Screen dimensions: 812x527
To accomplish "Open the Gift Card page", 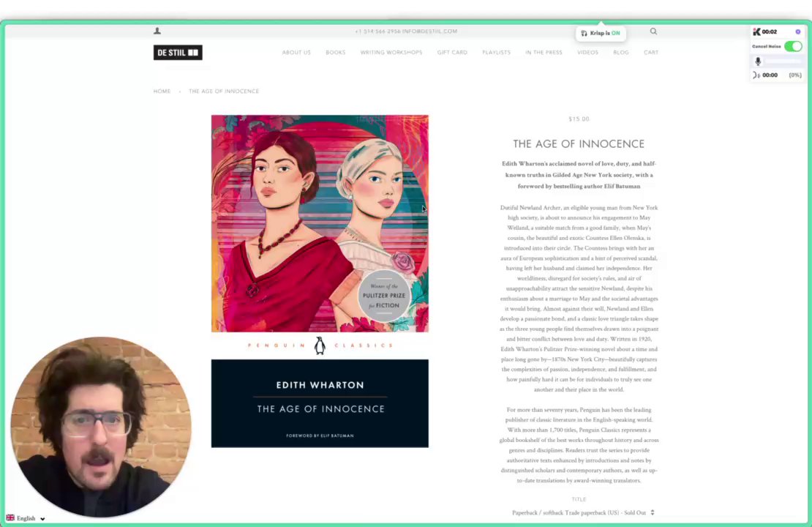I will click(452, 53).
